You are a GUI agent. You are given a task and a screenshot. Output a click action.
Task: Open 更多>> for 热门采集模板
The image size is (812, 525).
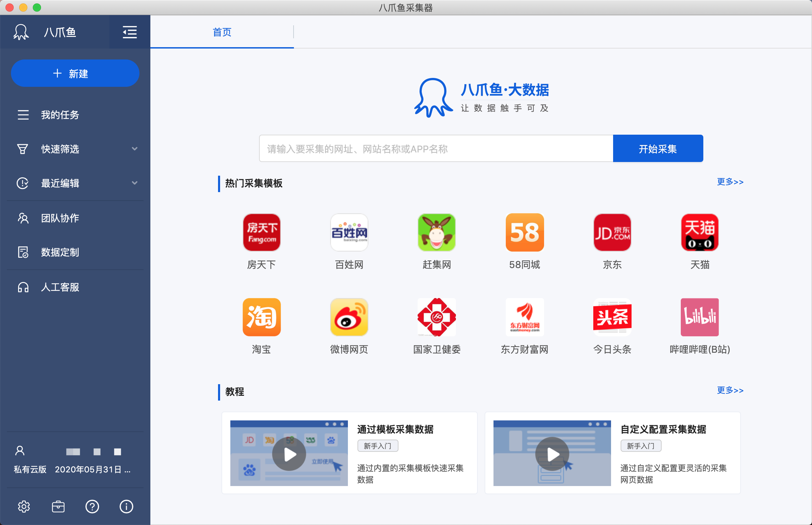tap(730, 182)
